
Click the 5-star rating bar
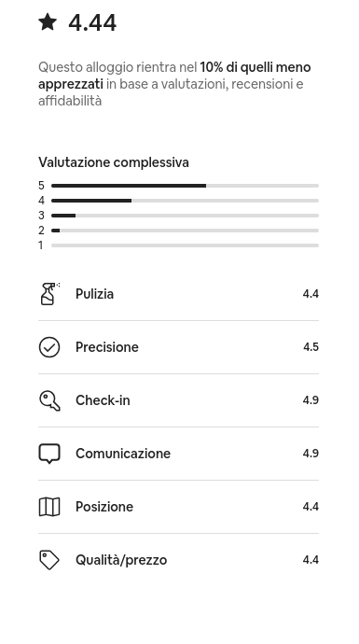(x=185, y=186)
